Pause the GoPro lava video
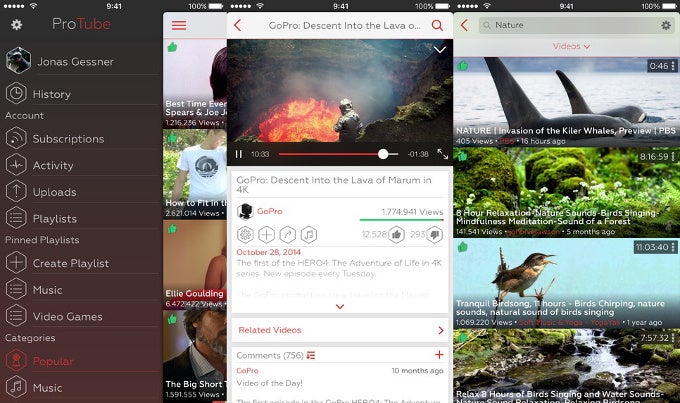The height and width of the screenshot is (403, 680). 239,154
